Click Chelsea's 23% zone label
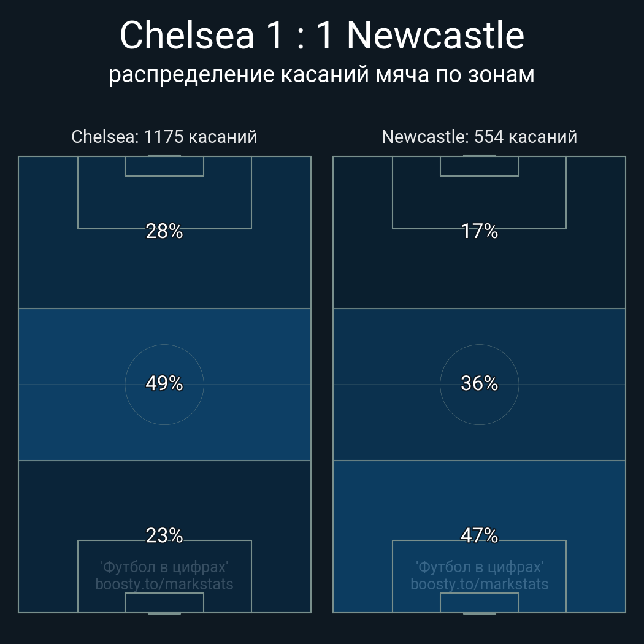 point(164,535)
